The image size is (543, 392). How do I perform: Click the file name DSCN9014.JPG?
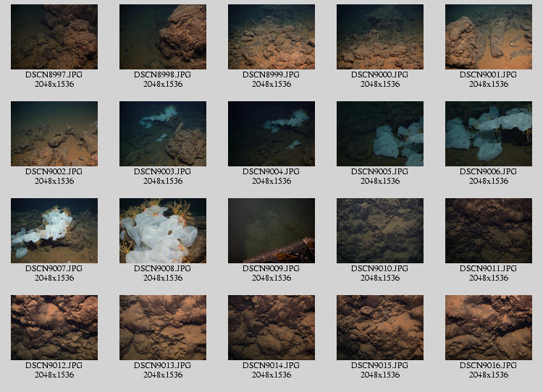pyautogui.click(x=271, y=365)
